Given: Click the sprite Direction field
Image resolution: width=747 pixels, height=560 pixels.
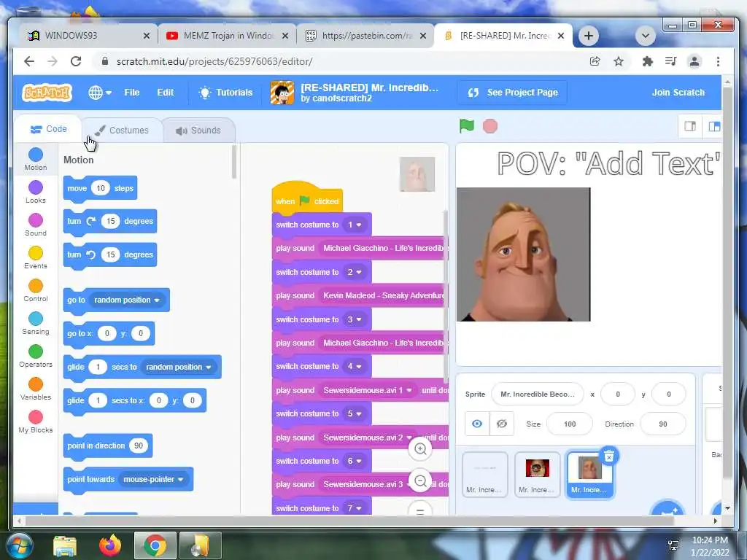Looking at the screenshot, I should 662,424.
